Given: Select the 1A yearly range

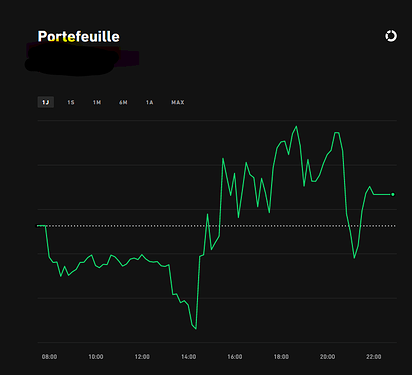Looking at the screenshot, I should (x=150, y=102).
